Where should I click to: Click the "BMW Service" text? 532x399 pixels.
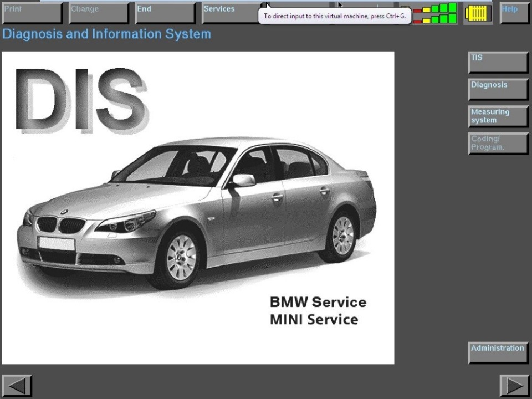(318, 302)
